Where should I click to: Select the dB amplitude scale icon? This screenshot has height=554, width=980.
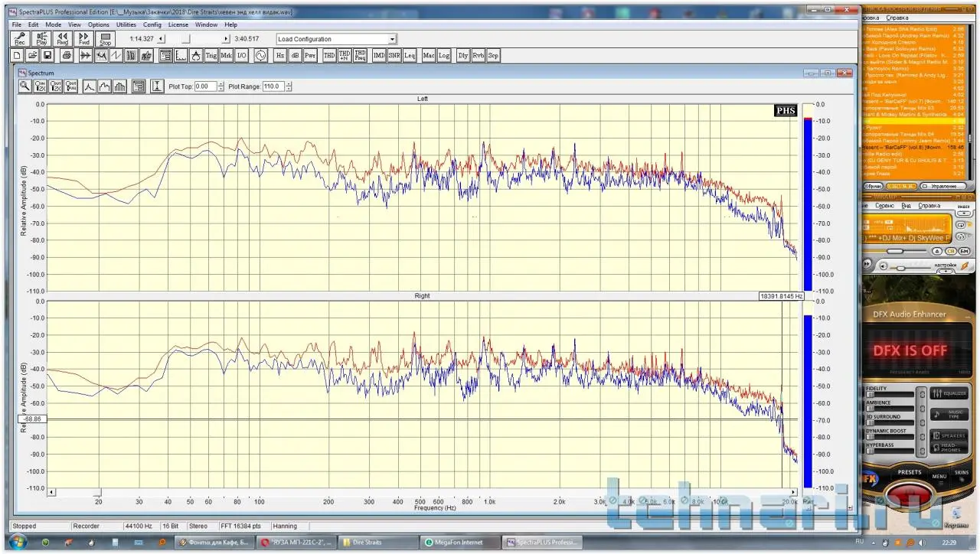(x=295, y=56)
